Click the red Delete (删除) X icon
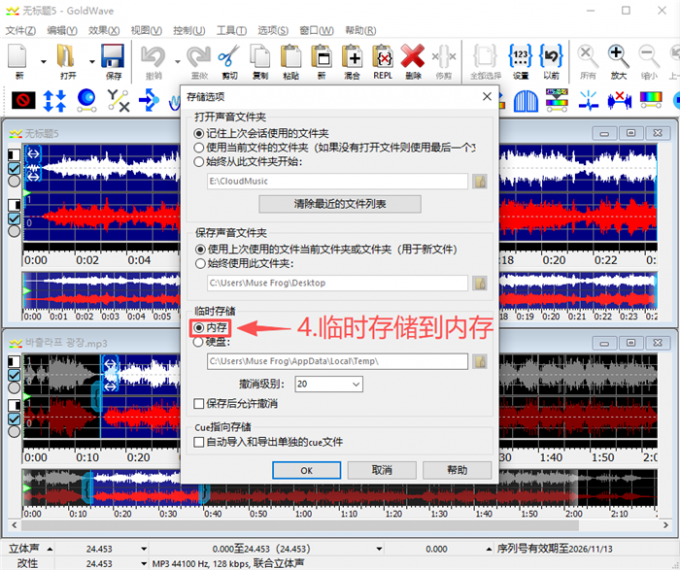The image size is (680, 570). point(413,58)
